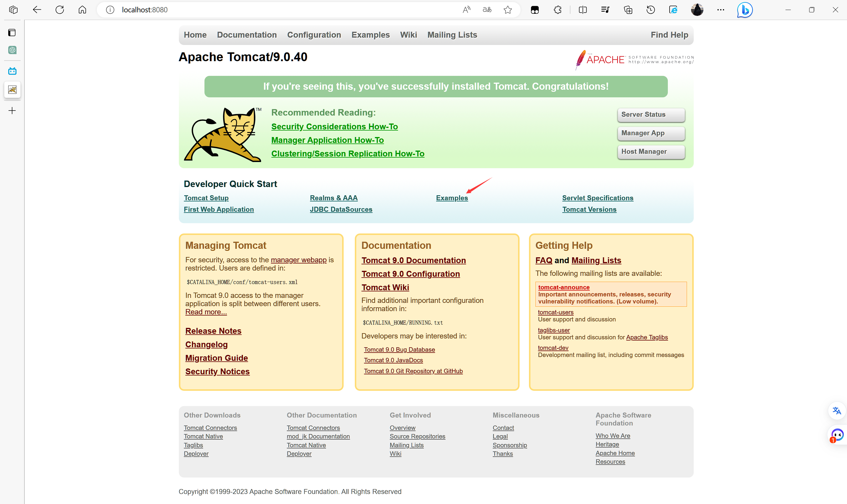Add new vertical tab with plus icon

(x=12, y=111)
